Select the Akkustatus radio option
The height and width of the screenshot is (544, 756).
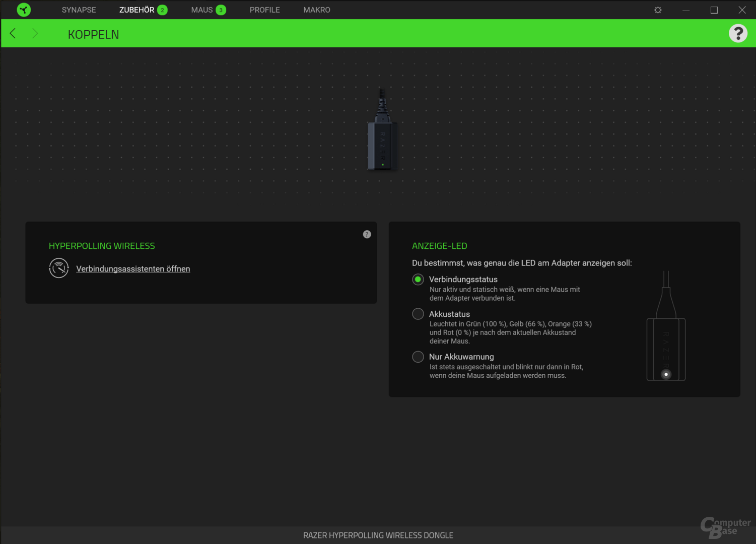pyautogui.click(x=418, y=314)
